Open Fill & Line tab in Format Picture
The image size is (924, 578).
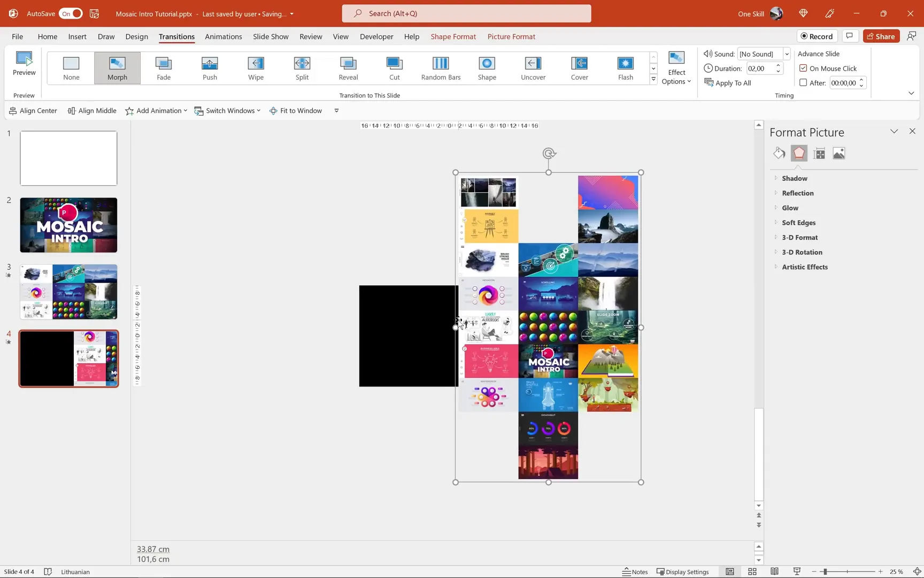pos(779,154)
